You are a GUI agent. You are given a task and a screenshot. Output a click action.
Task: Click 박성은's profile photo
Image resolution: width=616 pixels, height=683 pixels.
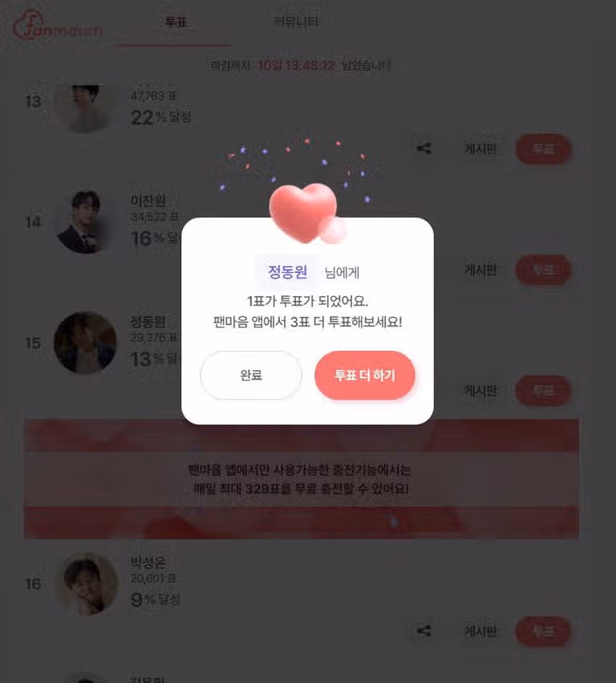click(85, 584)
